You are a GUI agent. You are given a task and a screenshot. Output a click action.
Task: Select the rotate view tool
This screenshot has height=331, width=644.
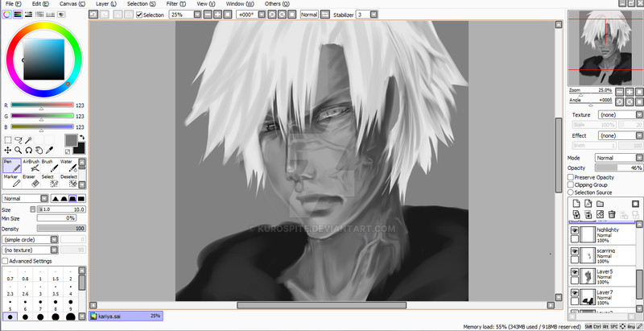[x=28, y=151]
